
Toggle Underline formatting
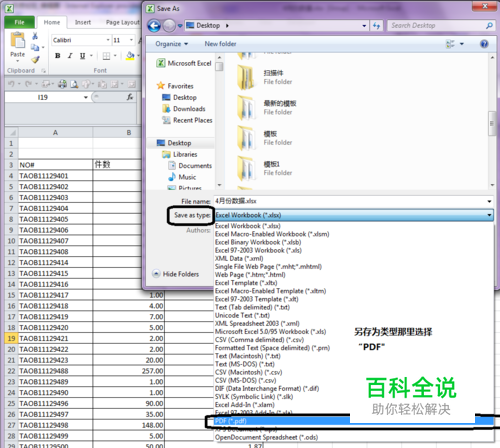pyautogui.click(x=82, y=56)
